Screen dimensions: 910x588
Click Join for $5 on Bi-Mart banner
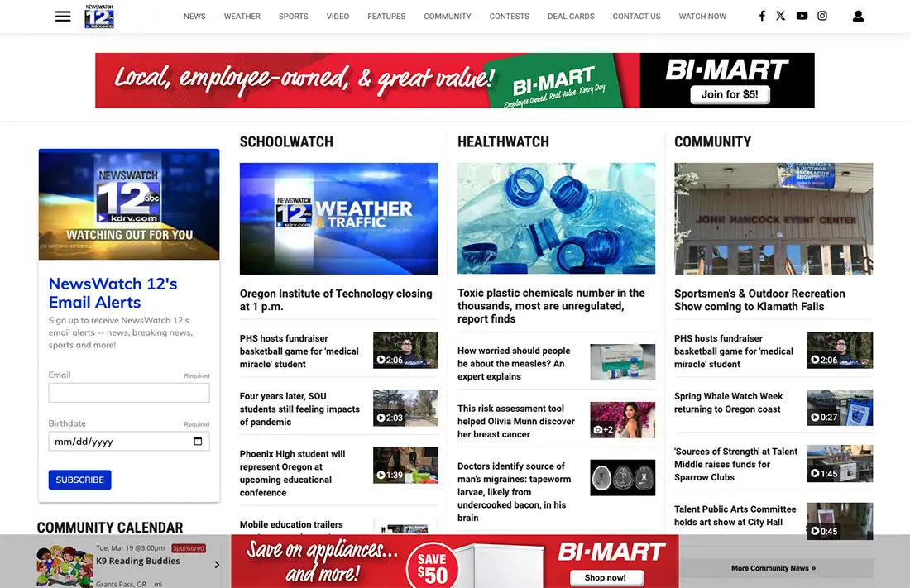click(x=730, y=94)
